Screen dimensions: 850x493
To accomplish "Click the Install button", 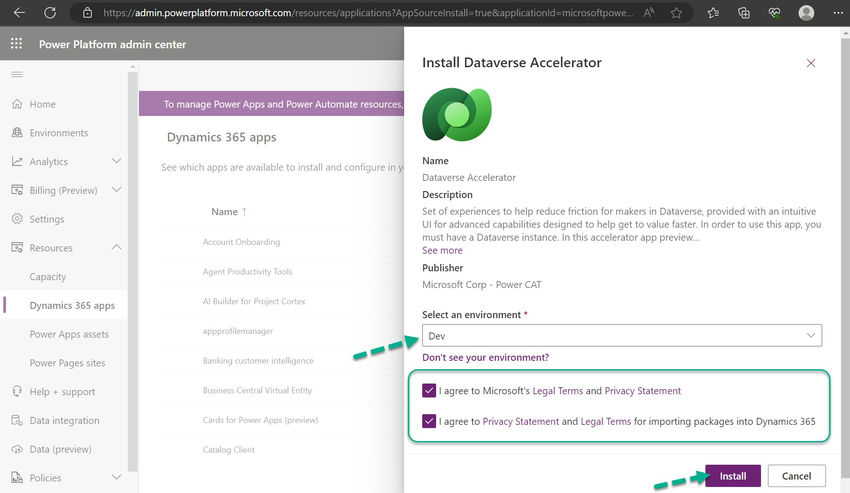I will click(x=733, y=476).
